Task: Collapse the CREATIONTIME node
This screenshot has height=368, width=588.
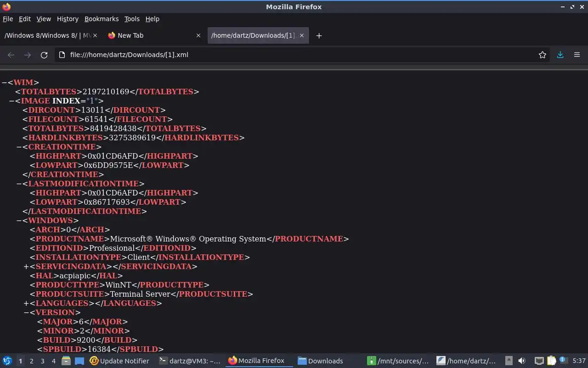Action: pyautogui.click(x=19, y=147)
